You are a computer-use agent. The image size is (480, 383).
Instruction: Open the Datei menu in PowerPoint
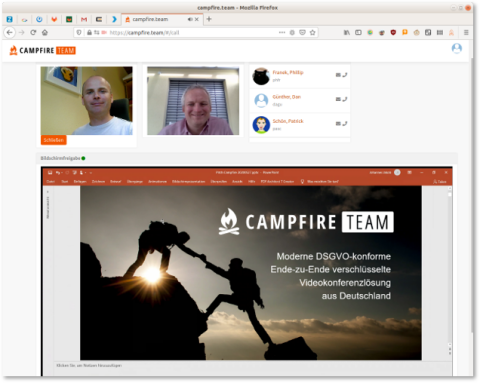51,182
